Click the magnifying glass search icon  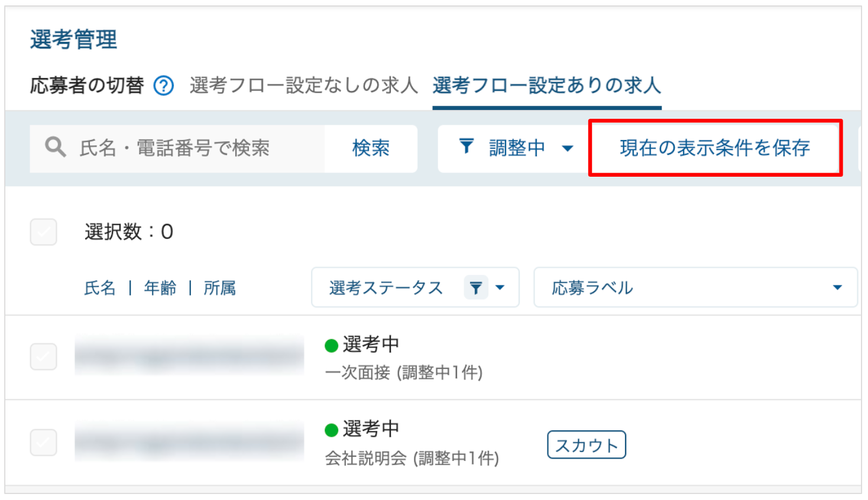coord(55,147)
